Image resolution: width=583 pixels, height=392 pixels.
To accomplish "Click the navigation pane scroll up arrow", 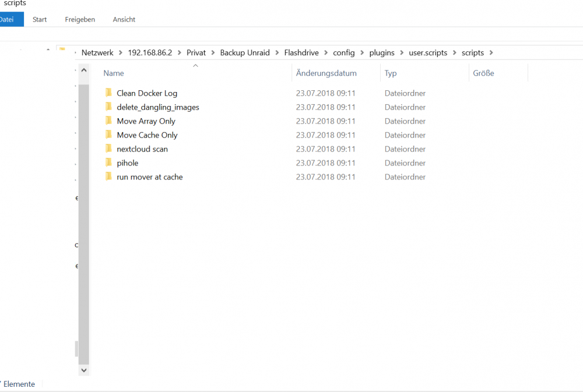I will (x=84, y=70).
